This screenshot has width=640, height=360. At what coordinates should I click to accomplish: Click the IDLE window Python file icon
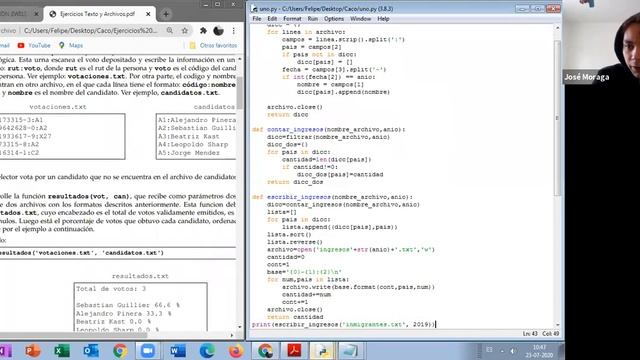pos(255,8)
